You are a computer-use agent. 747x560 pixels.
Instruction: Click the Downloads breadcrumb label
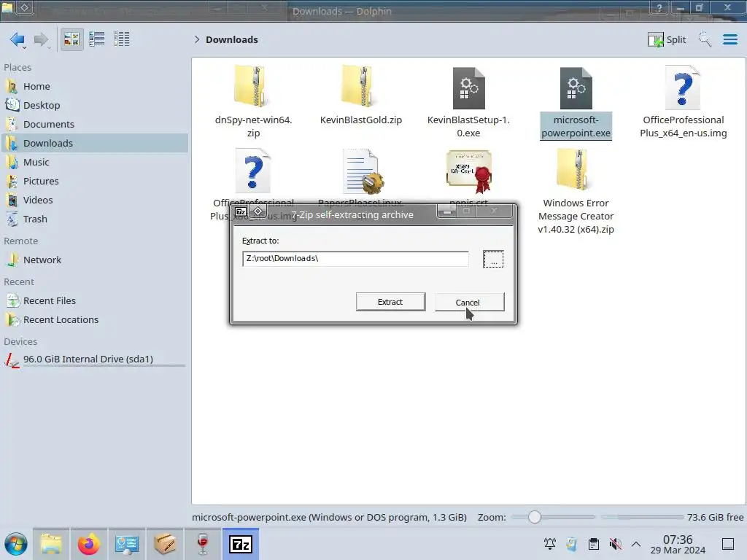[232, 39]
